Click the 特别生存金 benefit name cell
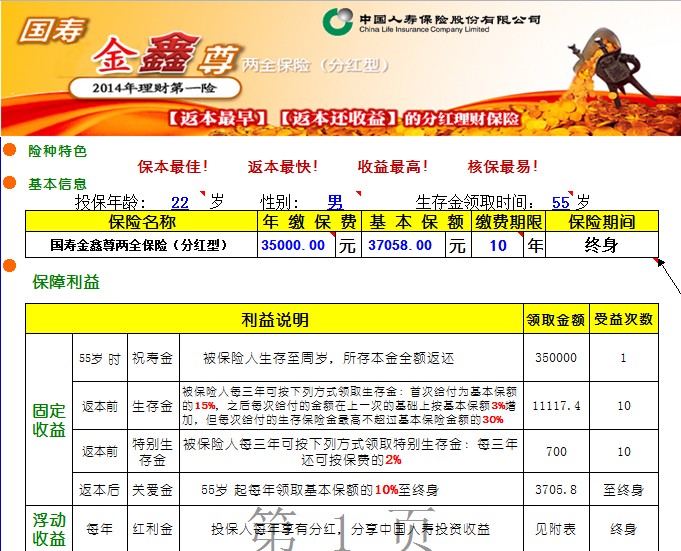This screenshot has height=551, width=681. 153,452
